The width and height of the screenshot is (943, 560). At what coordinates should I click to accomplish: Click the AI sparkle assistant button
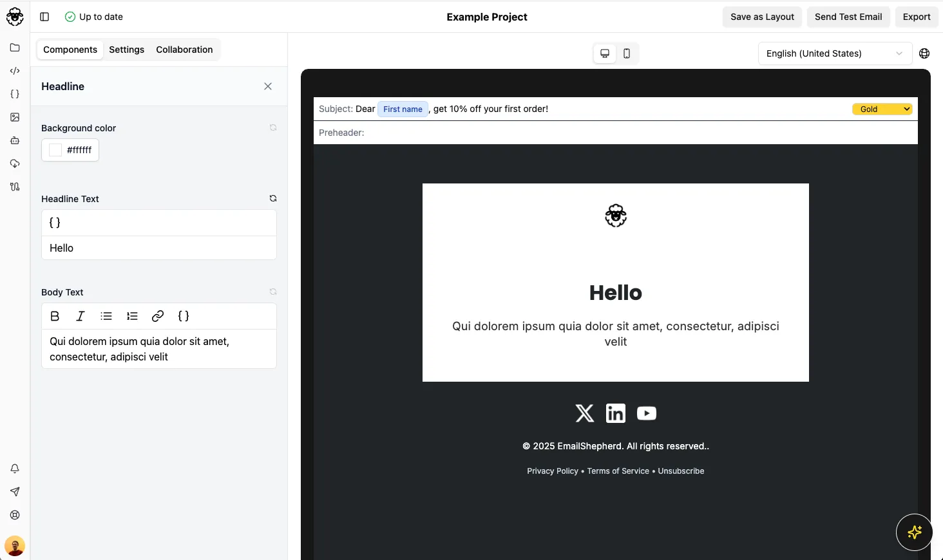click(914, 532)
